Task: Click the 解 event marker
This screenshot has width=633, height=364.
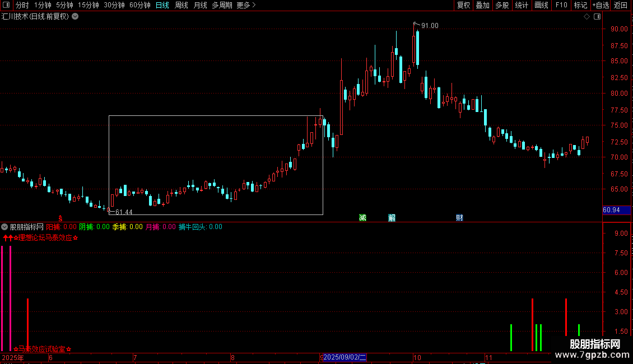Action: 392,218
